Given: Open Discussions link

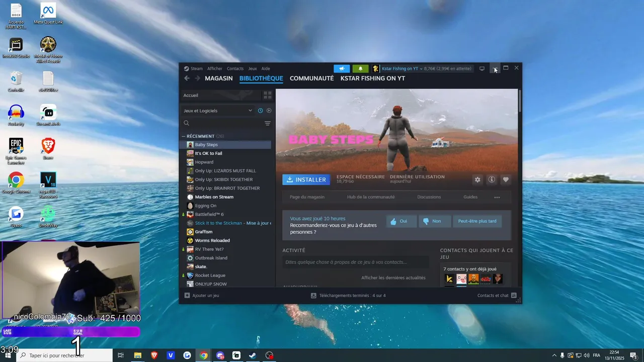Looking at the screenshot, I should pyautogui.click(x=429, y=197).
